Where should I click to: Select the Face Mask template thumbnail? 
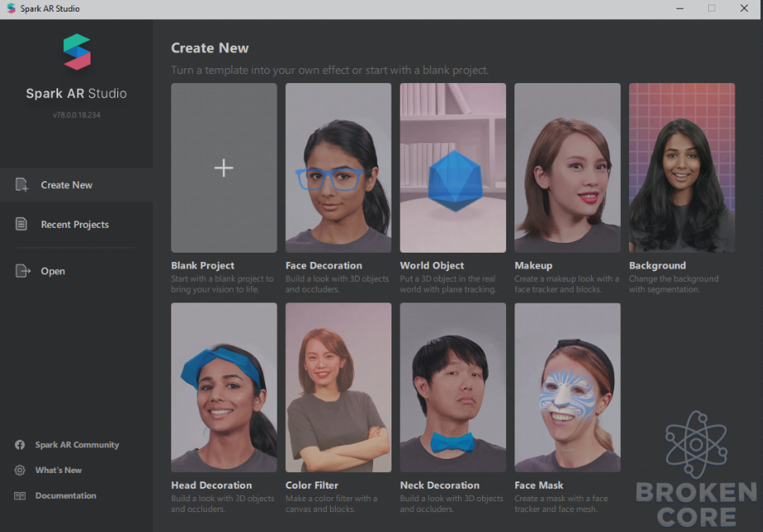(568, 387)
